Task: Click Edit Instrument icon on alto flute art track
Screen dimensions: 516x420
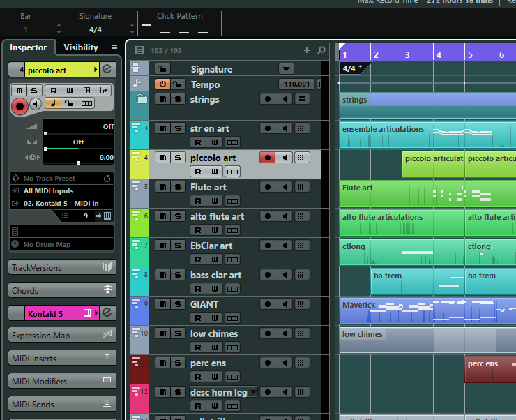Action: coord(301,216)
